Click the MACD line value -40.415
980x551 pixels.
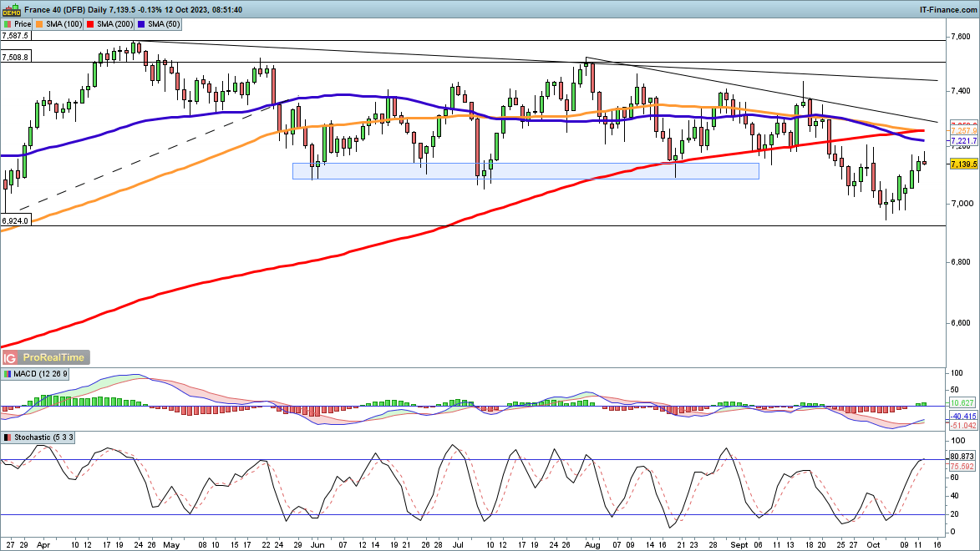coord(963,416)
